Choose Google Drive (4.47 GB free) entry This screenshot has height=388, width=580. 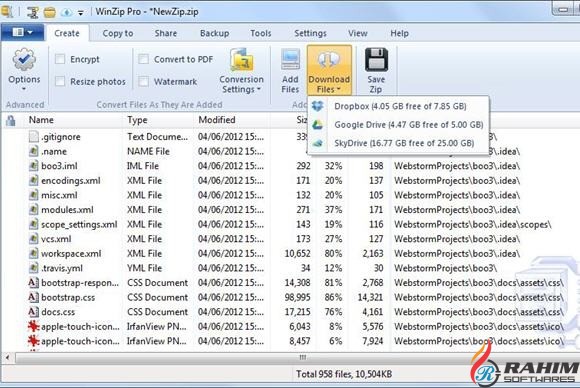[398, 125]
